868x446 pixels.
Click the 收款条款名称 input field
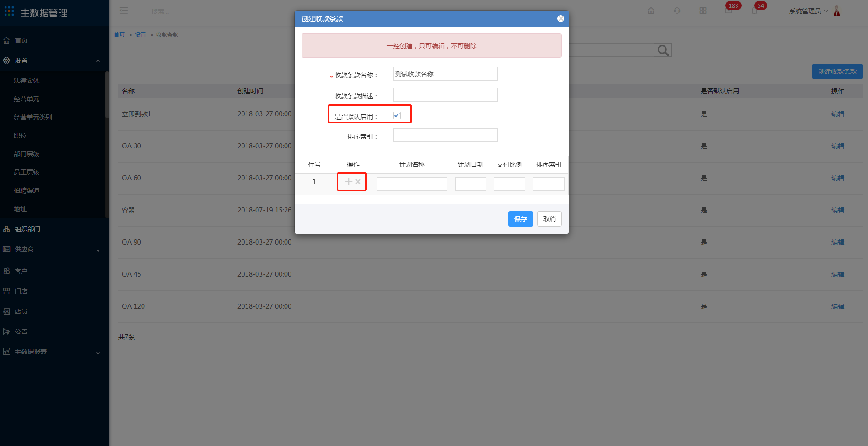coord(445,74)
